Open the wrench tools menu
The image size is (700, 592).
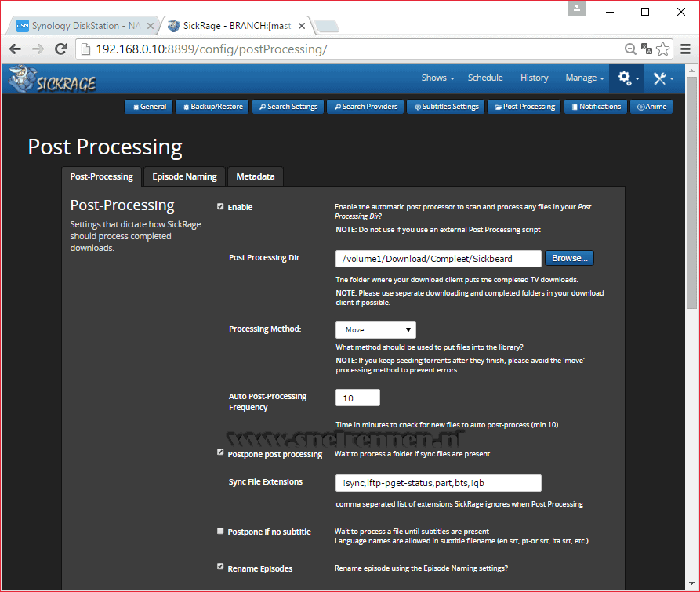(x=663, y=78)
